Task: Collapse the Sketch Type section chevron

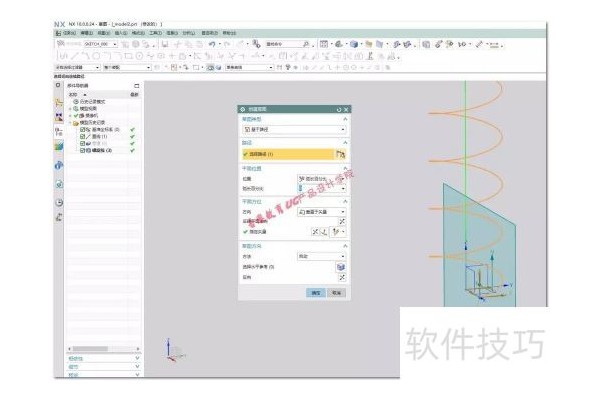Action: [345, 119]
